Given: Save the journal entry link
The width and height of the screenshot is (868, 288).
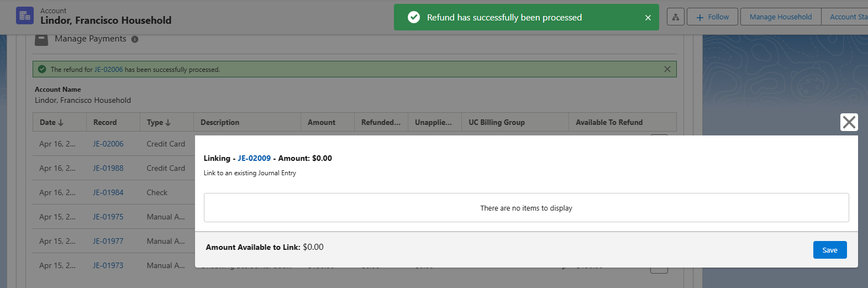Looking at the screenshot, I should pos(829,250).
